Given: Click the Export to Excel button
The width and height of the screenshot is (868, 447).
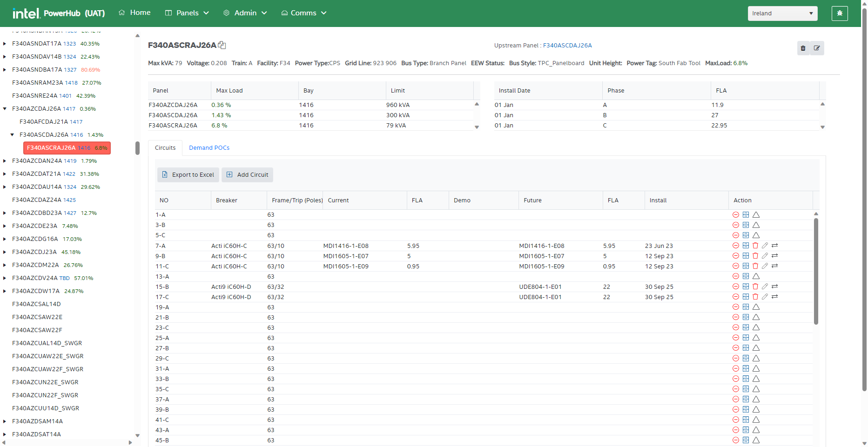Looking at the screenshot, I should click(188, 175).
